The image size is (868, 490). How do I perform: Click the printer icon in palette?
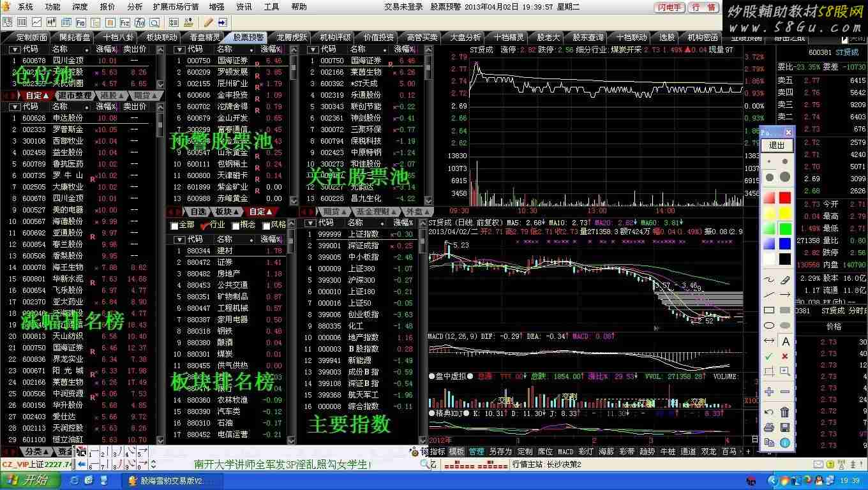pyautogui.click(x=769, y=427)
